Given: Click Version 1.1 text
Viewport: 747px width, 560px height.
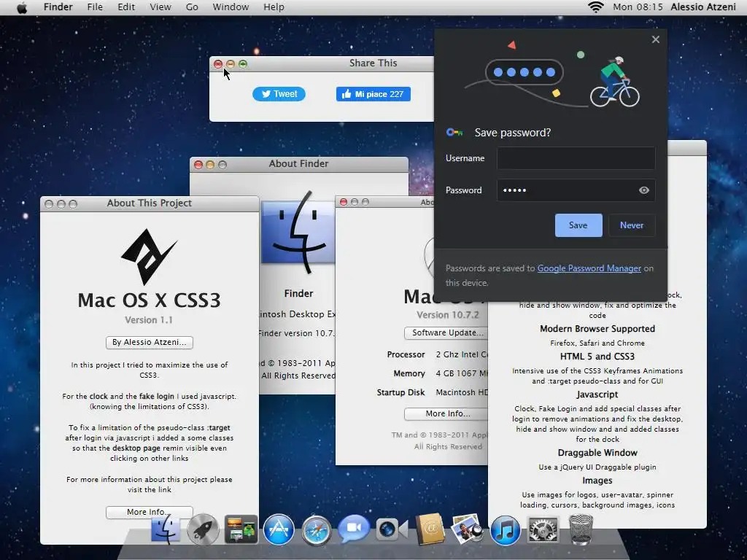Looking at the screenshot, I should coord(149,320).
